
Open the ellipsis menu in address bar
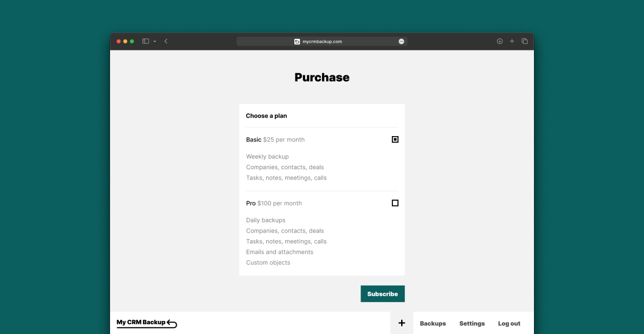pyautogui.click(x=401, y=41)
